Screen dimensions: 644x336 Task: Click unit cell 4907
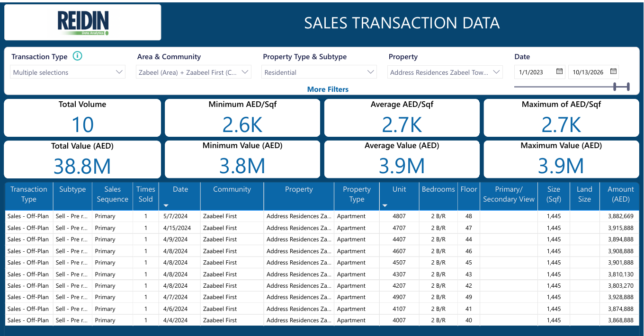[x=399, y=297]
